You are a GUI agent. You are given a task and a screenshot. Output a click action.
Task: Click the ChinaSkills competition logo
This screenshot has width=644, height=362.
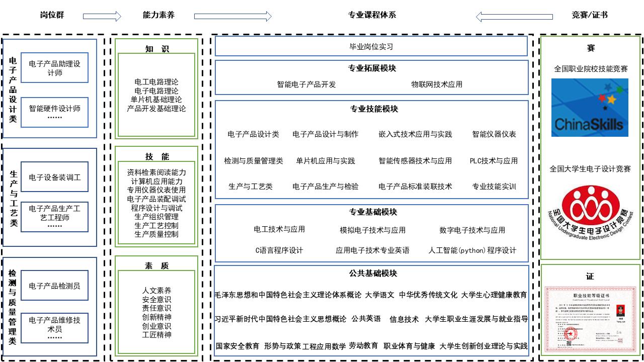pos(590,108)
